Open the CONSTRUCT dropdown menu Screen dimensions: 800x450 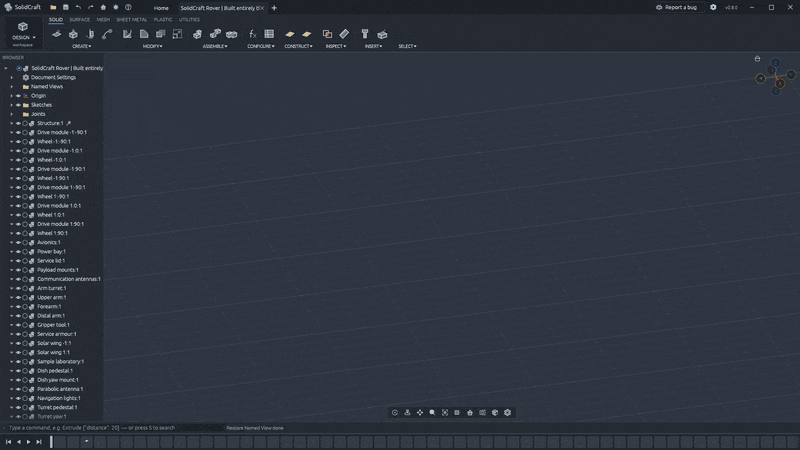tap(298, 46)
